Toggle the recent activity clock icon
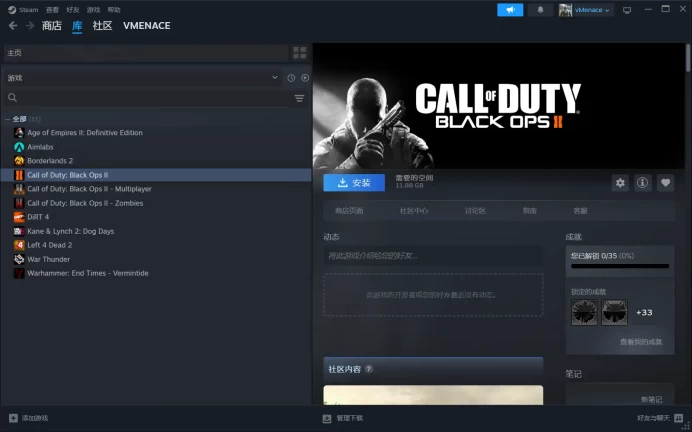This screenshot has width=692, height=432. [x=291, y=78]
